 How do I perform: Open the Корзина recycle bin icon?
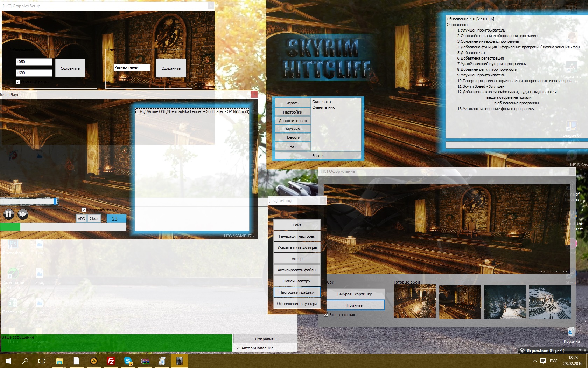[572, 335]
